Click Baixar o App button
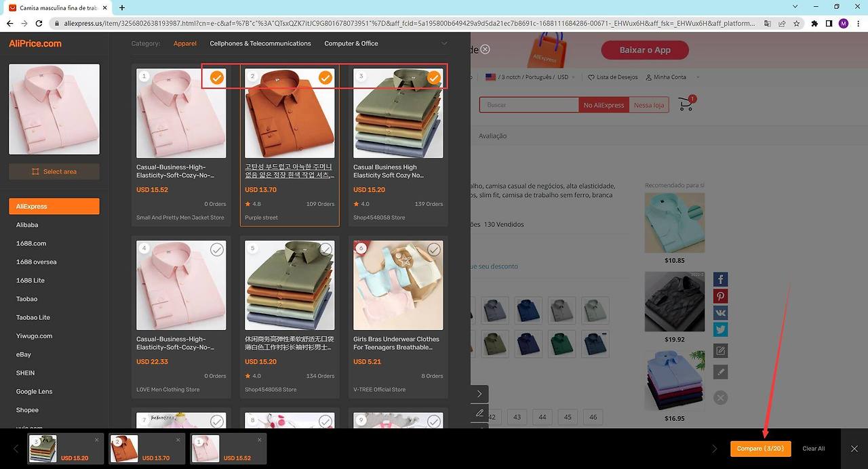The height and width of the screenshot is (469, 868). tap(645, 50)
